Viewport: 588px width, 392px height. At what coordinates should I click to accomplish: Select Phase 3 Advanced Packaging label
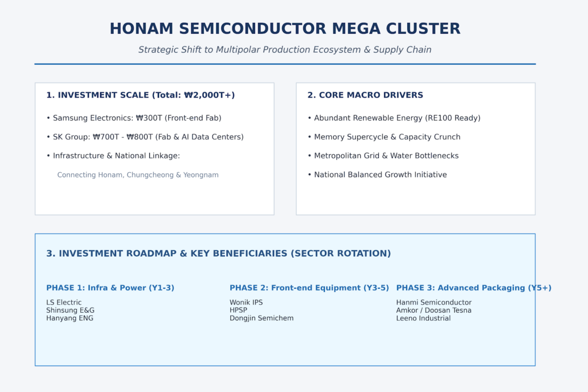coord(474,288)
